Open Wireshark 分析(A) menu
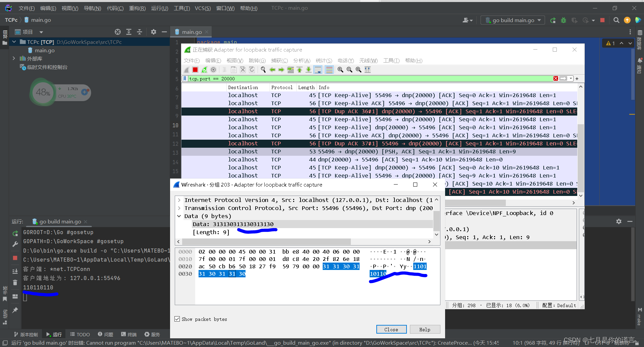This screenshot has height=347, width=644. pos(302,61)
